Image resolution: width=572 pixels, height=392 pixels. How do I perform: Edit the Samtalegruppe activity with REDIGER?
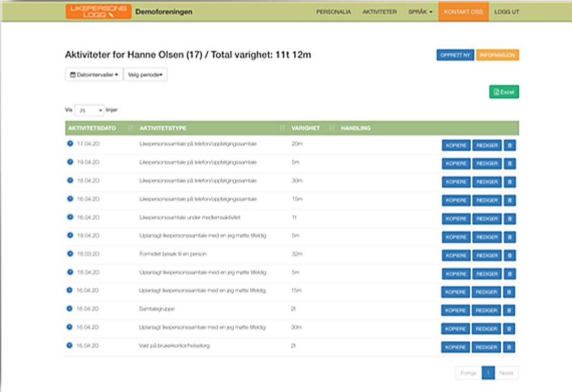click(486, 310)
